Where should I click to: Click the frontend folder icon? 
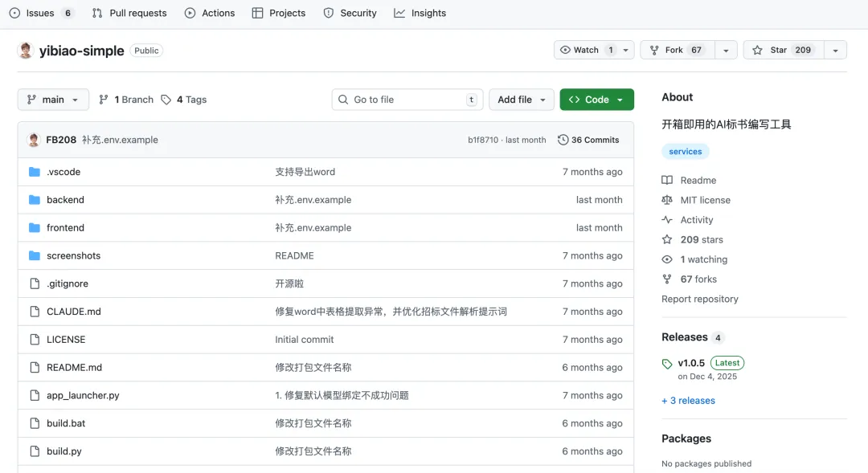pyautogui.click(x=35, y=228)
